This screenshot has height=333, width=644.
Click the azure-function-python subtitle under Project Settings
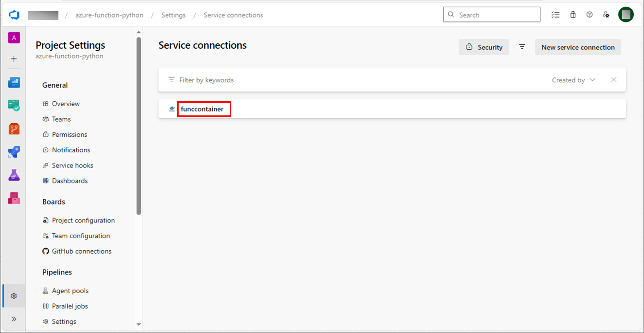[70, 56]
